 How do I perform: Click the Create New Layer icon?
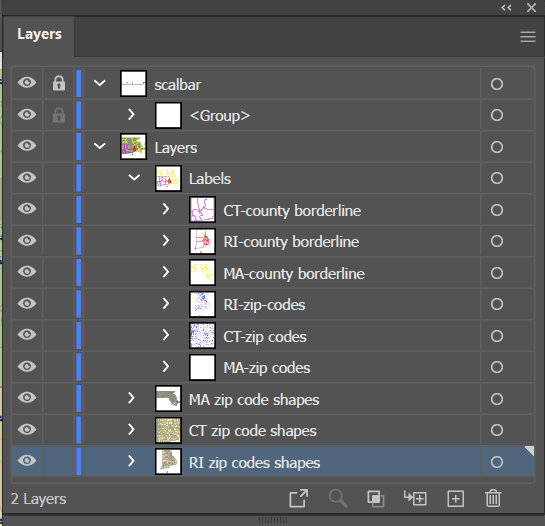coord(455,499)
